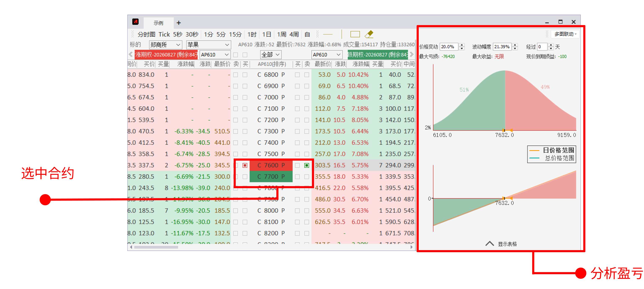
Task: Switch to the 示例 tab
Action: click(158, 23)
